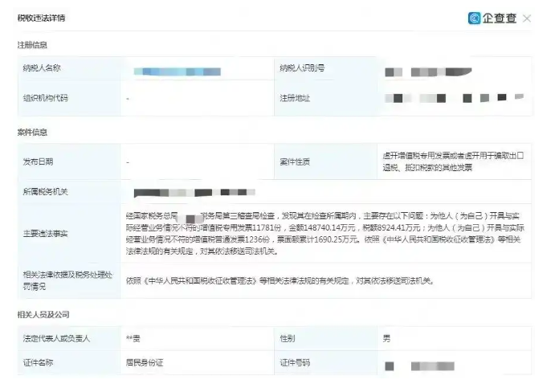Click the 案件性质 description text

pyautogui.click(x=453, y=161)
